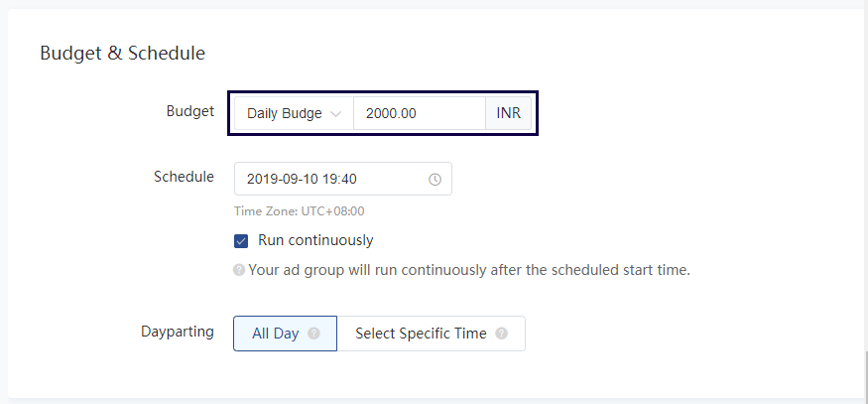Click the Budget & Schedule heading
Screen dimensions: 868x404
122,53
